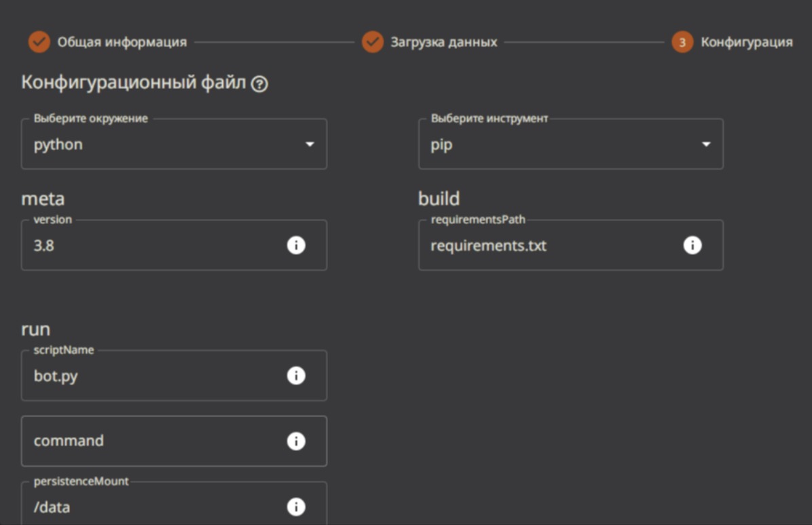Click the checkmark icon for Общая информация
The image size is (812, 525).
[39, 42]
